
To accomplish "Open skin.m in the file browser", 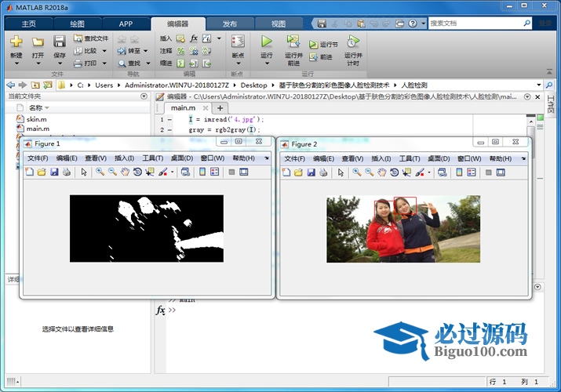I will point(37,118).
